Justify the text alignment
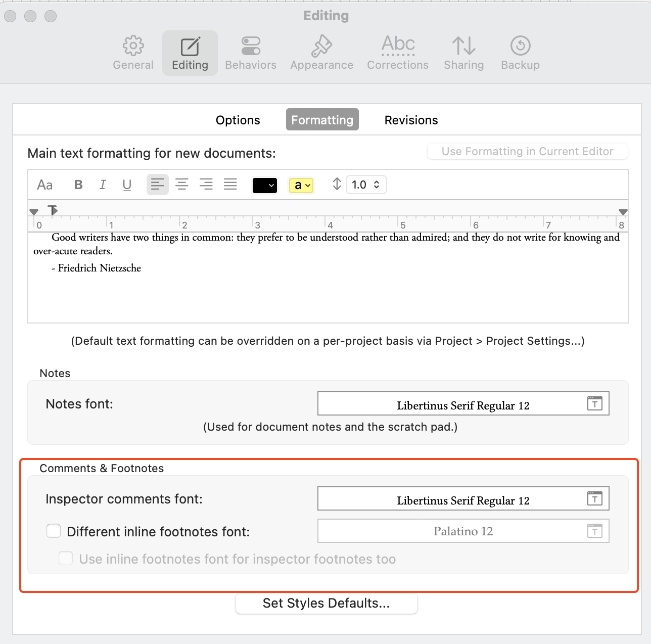The height and width of the screenshot is (644, 651). pyautogui.click(x=230, y=185)
